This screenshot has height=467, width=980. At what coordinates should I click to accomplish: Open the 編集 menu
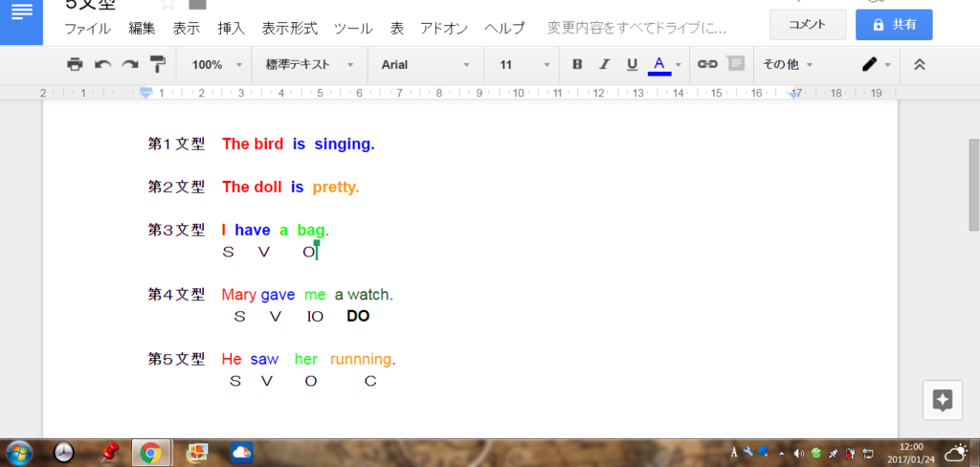point(142,28)
